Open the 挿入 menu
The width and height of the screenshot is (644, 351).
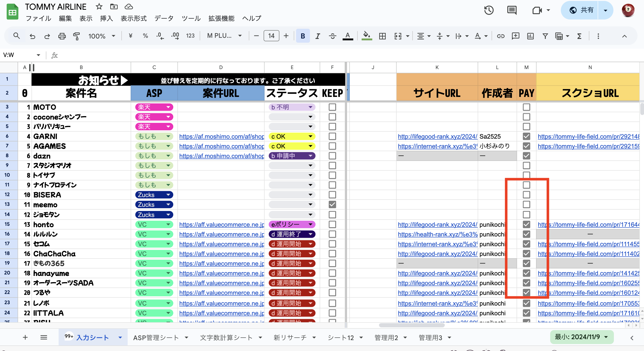click(x=107, y=18)
